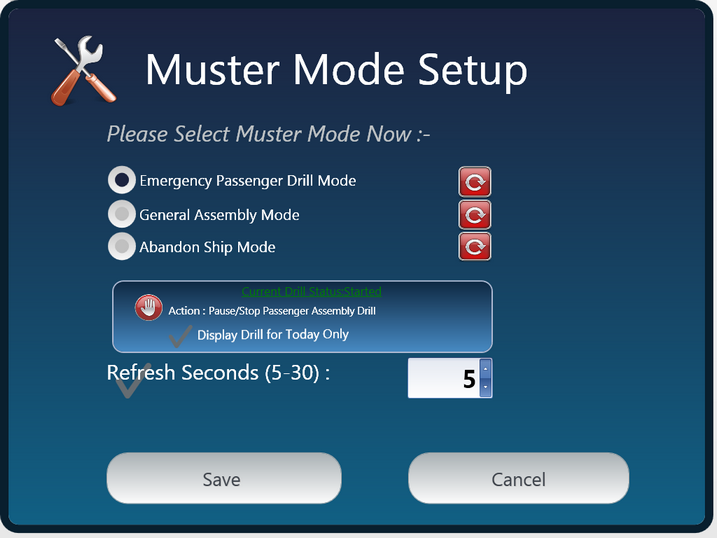717x538 pixels.
Task: Click the red stop hand icon
Action: (x=149, y=307)
